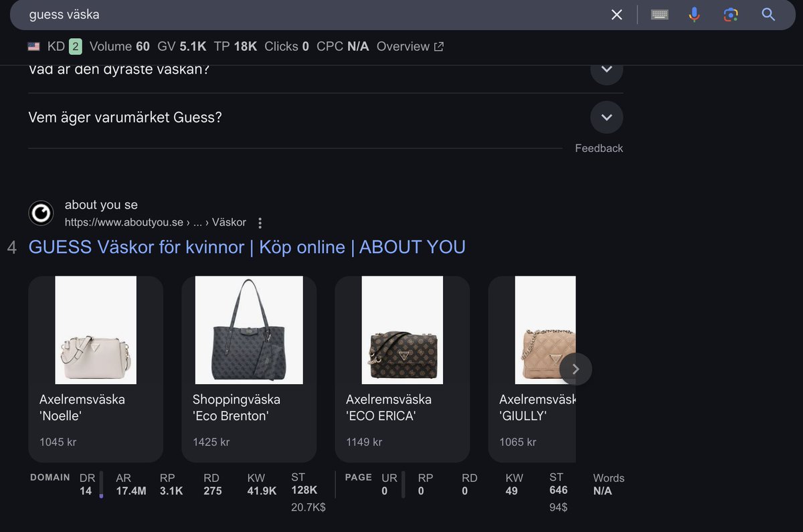Screen dimensions: 803x532
Task: Click the page ST 646 value
Action: 559,490
